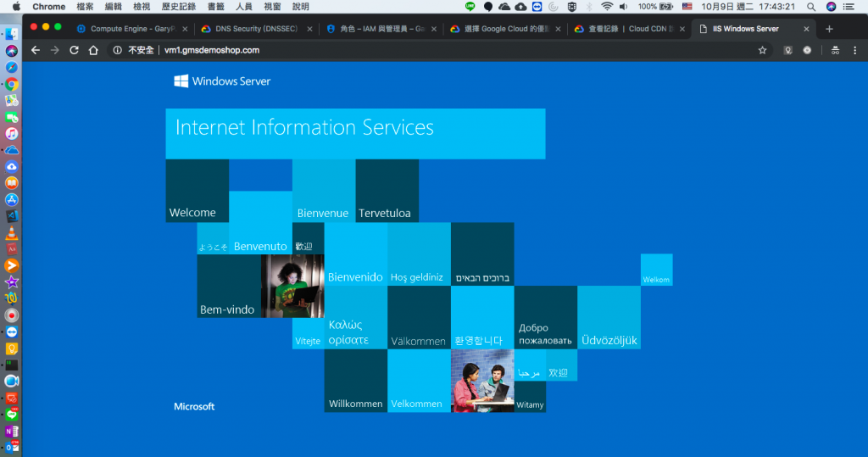Open OneDrive from the dock
Screen dimensions: 868x457
[x=12, y=150]
